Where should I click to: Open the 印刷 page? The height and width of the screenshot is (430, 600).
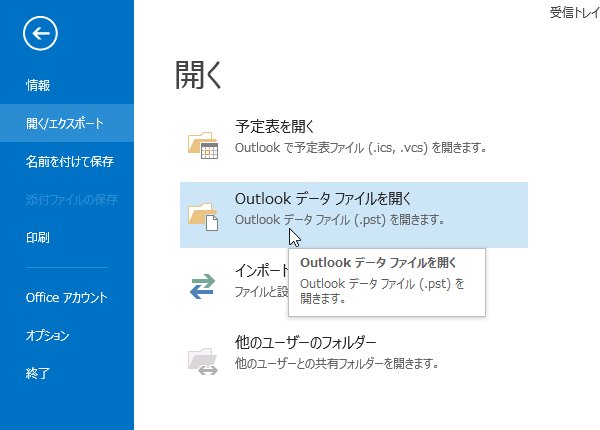tap(38, 238)
